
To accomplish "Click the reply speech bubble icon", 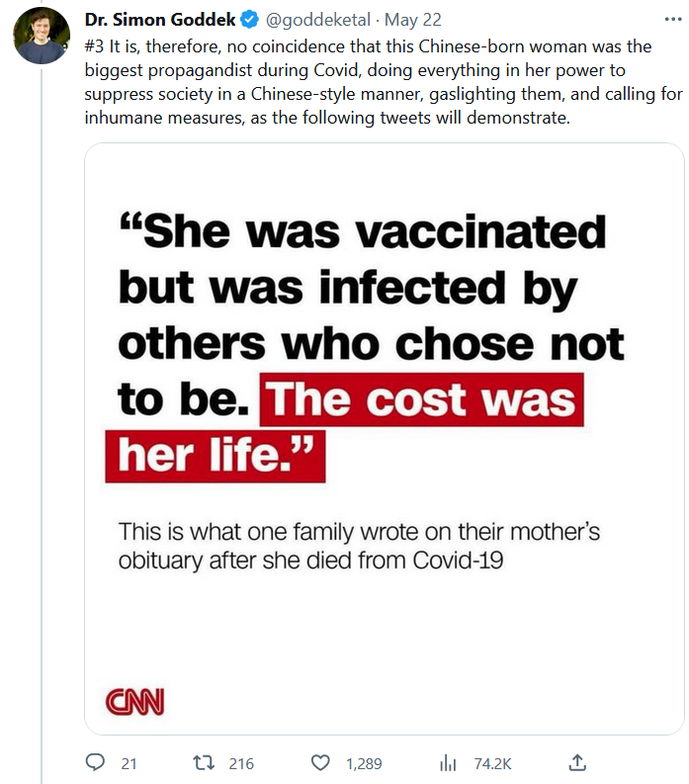I will [96, 763].
